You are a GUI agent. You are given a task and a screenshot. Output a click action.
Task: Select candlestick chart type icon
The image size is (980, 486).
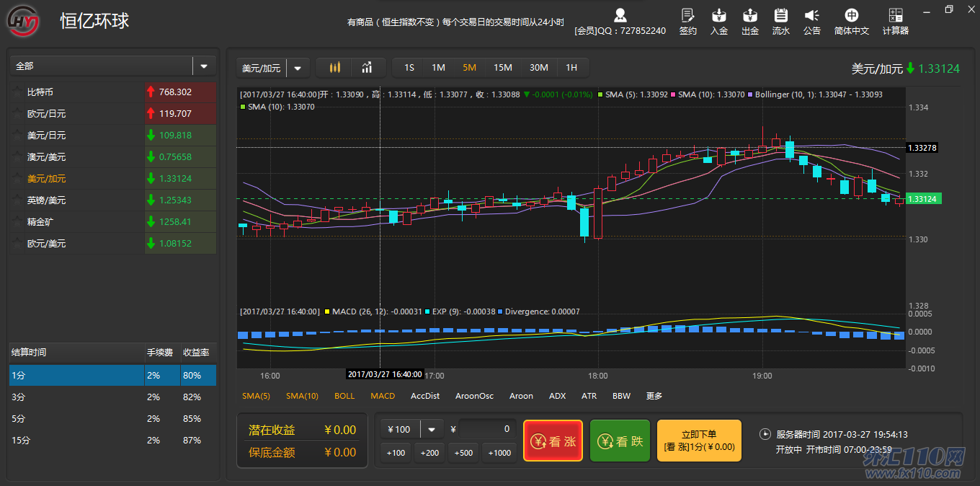tap(335, 68)
